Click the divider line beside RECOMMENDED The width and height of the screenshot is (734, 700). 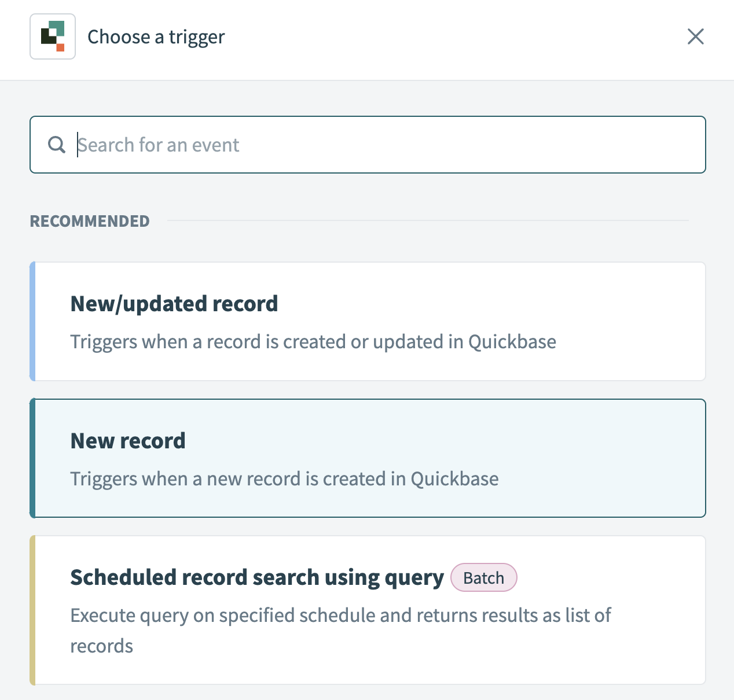[x=427, y=220]
